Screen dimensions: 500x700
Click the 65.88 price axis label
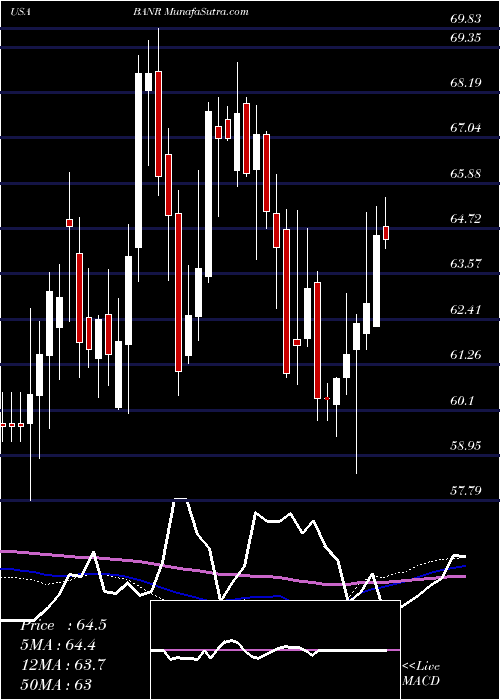pyautogui.click(x=466, y=173)
